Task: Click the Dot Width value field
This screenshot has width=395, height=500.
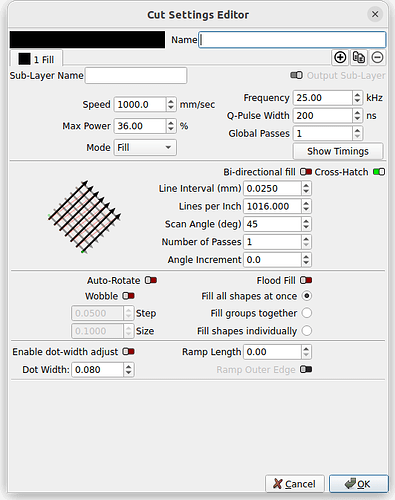Action: pyautogui.click(x=98, y=370)
